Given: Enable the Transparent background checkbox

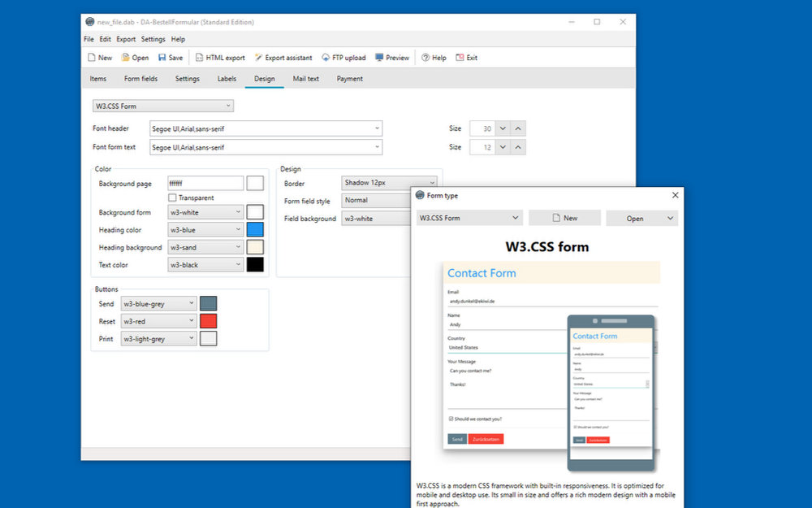Looking at the screenshot, I should click(172, 198).
